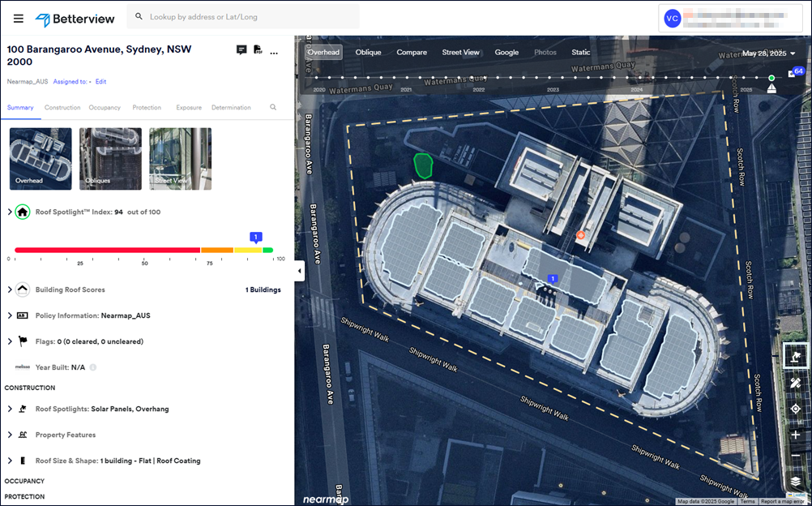Click the Policy Information AB icon
The width and height of the screenshot is (812, 506).
(x=22, y=315)
